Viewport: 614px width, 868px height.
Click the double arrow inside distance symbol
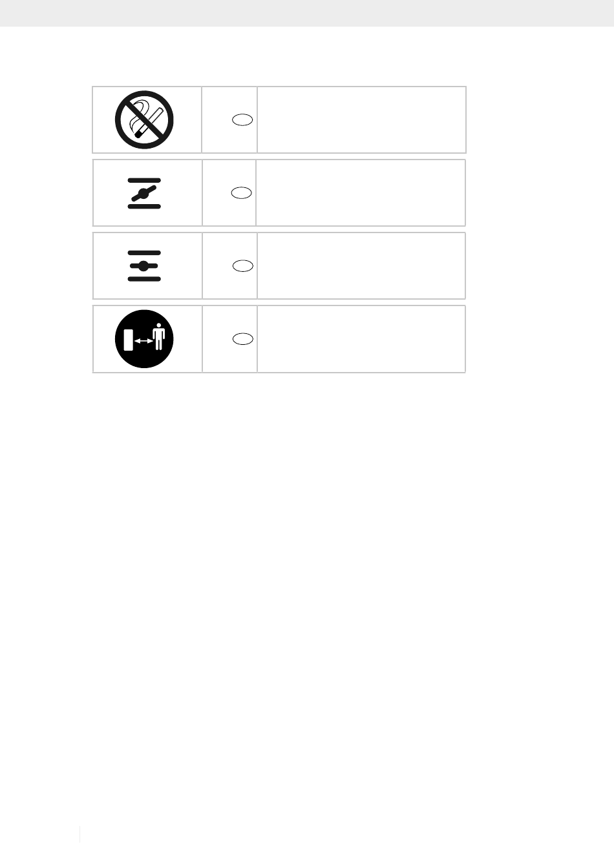(143, 340)
